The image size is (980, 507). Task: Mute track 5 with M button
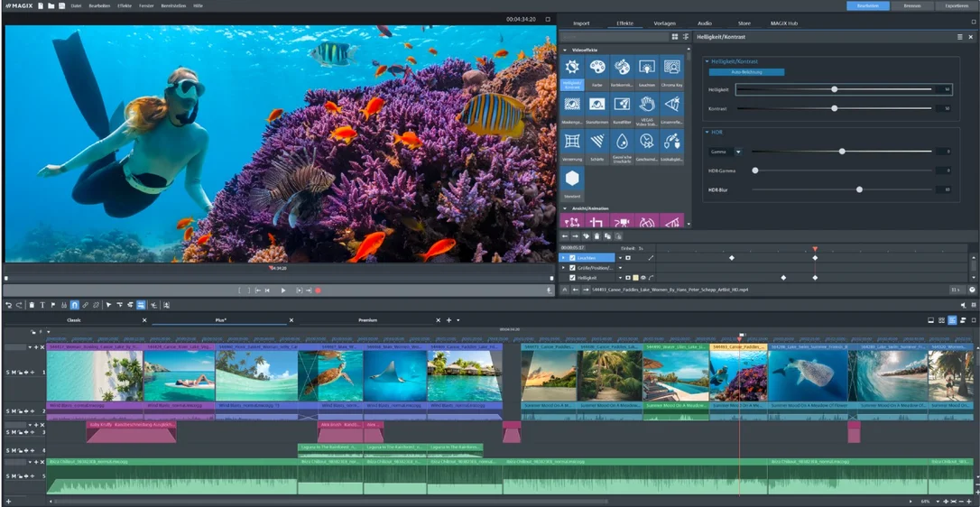coord(14,476)
